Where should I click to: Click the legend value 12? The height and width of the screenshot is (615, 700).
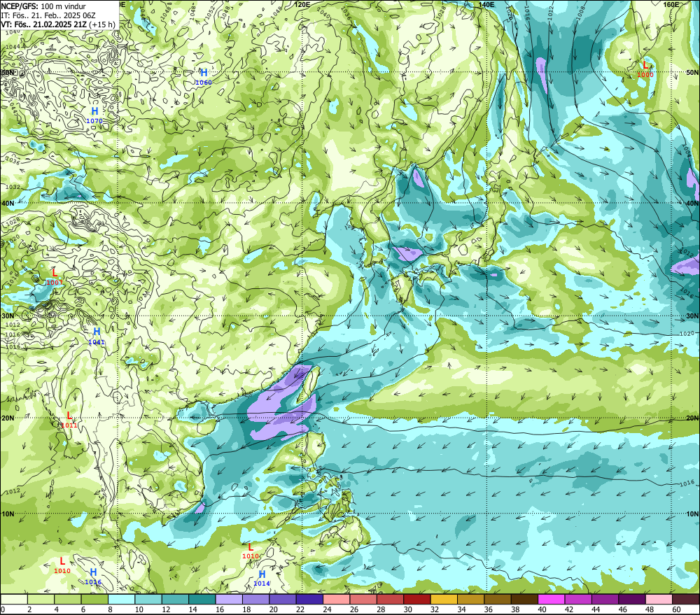pyautogui.click(x=166, y=609)
